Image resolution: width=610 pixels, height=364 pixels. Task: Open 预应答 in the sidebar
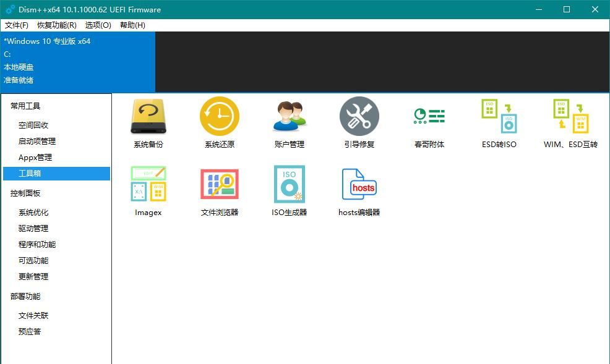click(30, 331)
